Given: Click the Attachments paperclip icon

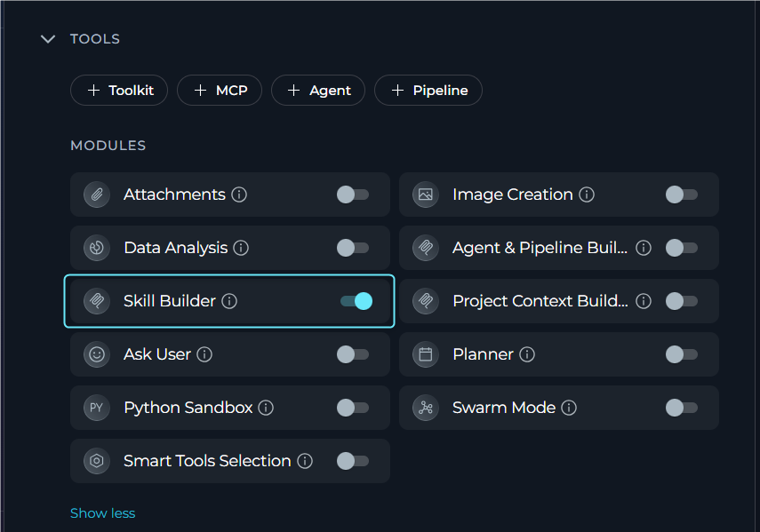Looking at the screenshot, I should pos(97,195).
